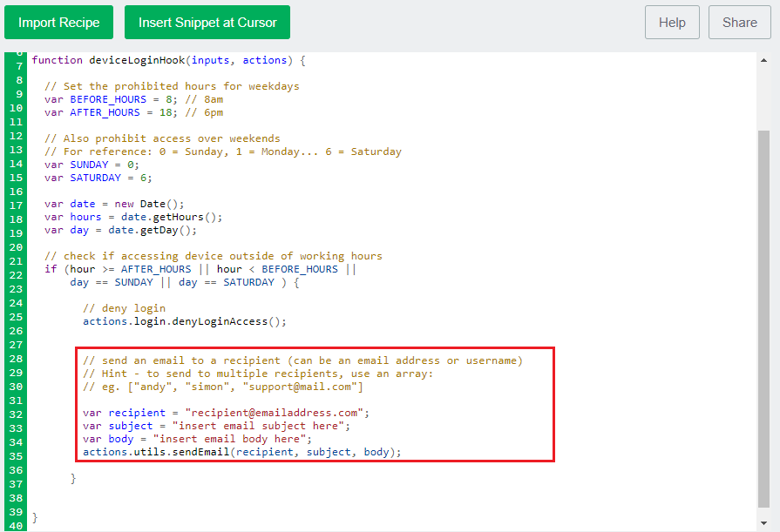Click the scrollbar down arrow
Image resolution: width=780 pixels, height=532 pixels.
(x=763, y=523)
